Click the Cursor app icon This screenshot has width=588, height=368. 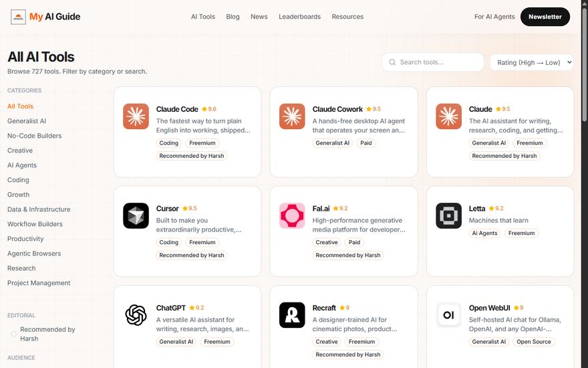point(136,215)
